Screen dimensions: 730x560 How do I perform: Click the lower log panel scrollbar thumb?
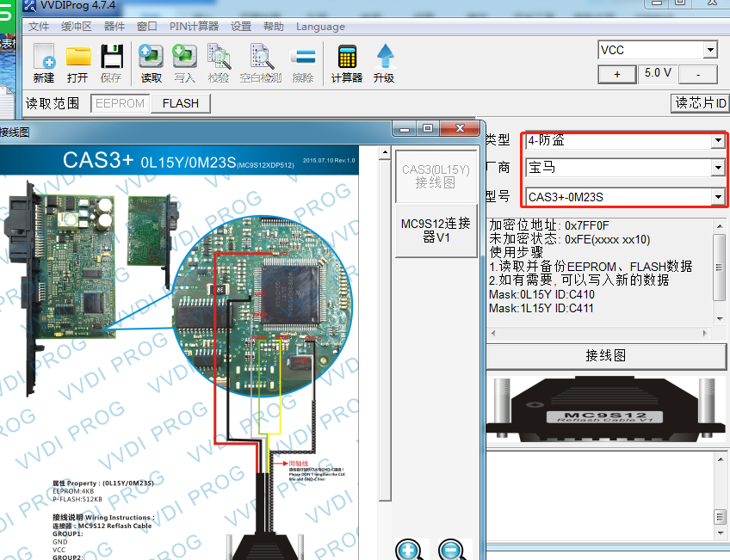(720, 516)
